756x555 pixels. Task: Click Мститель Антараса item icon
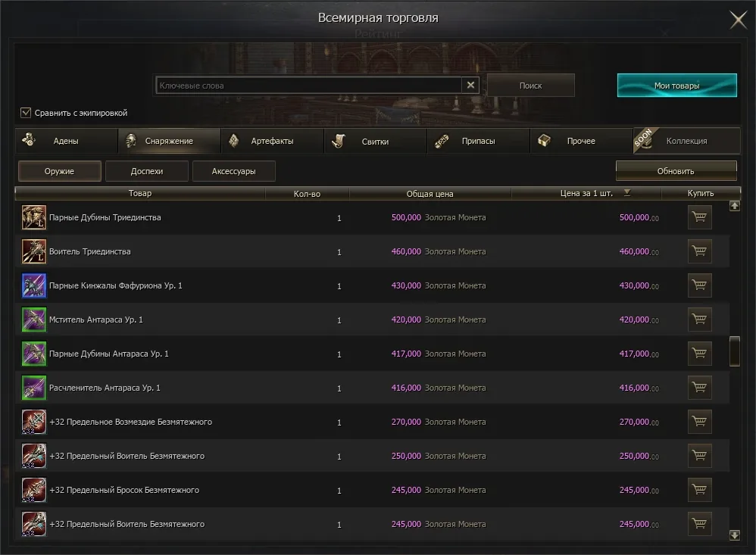[x=34, y=320]
